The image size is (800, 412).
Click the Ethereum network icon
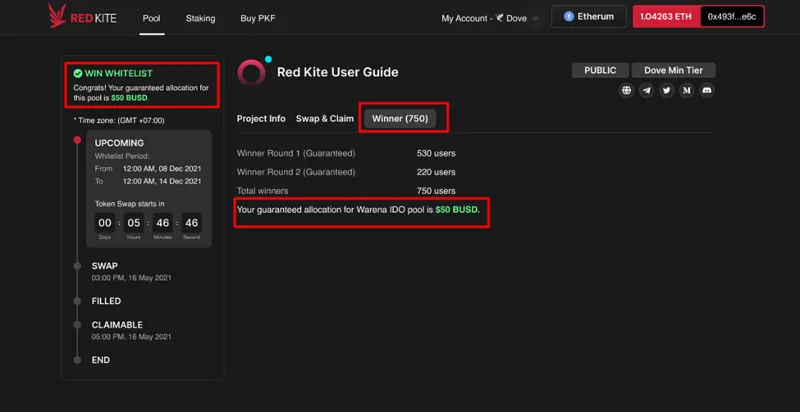[568, 16]
